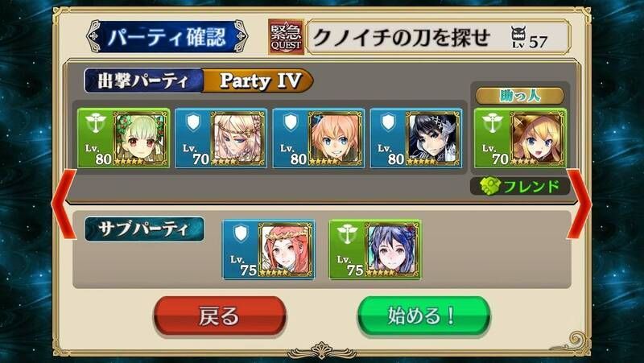Tap the Lv. 70 braided blonde character card
The image size is (644, 363).
pyautogui.click(x=221, y=138)
